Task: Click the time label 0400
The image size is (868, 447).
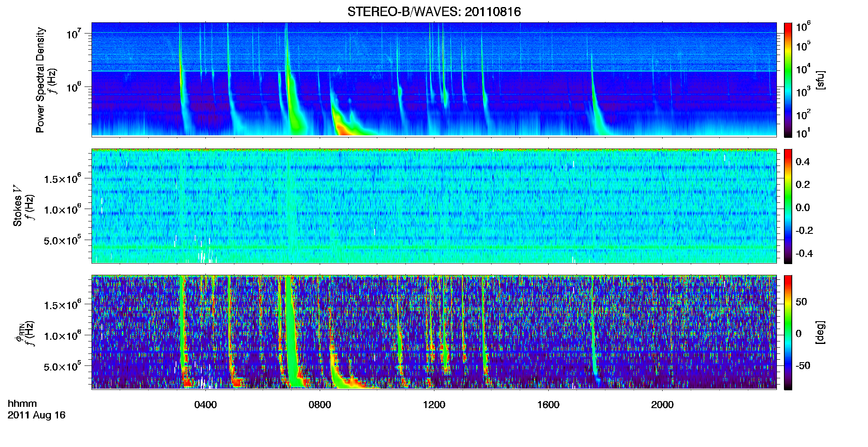Action: [x=205, y=405]
